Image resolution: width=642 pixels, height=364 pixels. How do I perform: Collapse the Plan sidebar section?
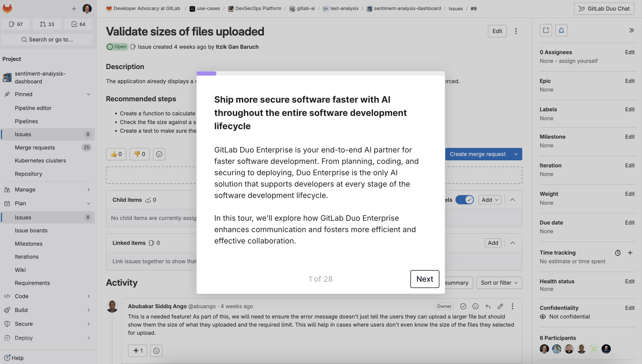pyautogui.click(x=89, y=203)
